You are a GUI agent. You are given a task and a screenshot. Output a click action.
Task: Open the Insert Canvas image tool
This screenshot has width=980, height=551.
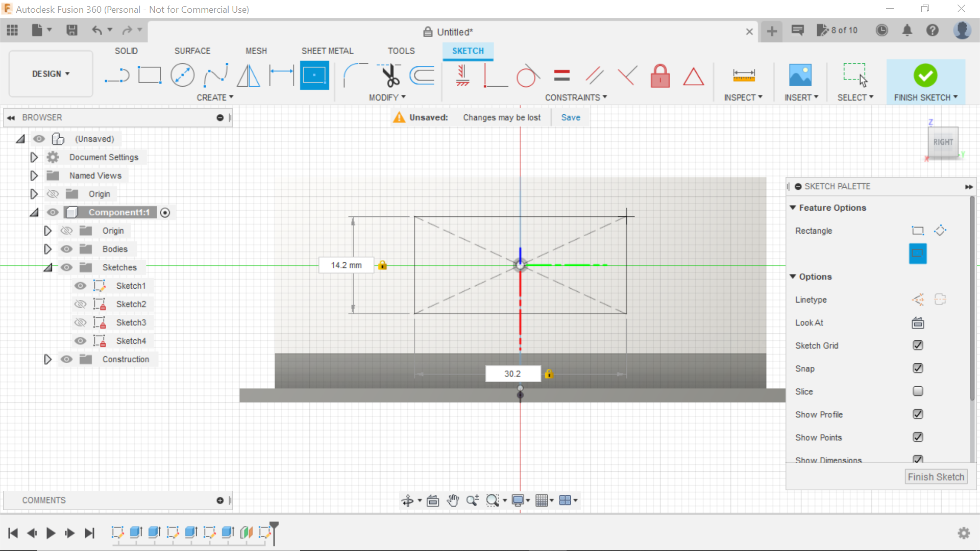click(800, 75)
